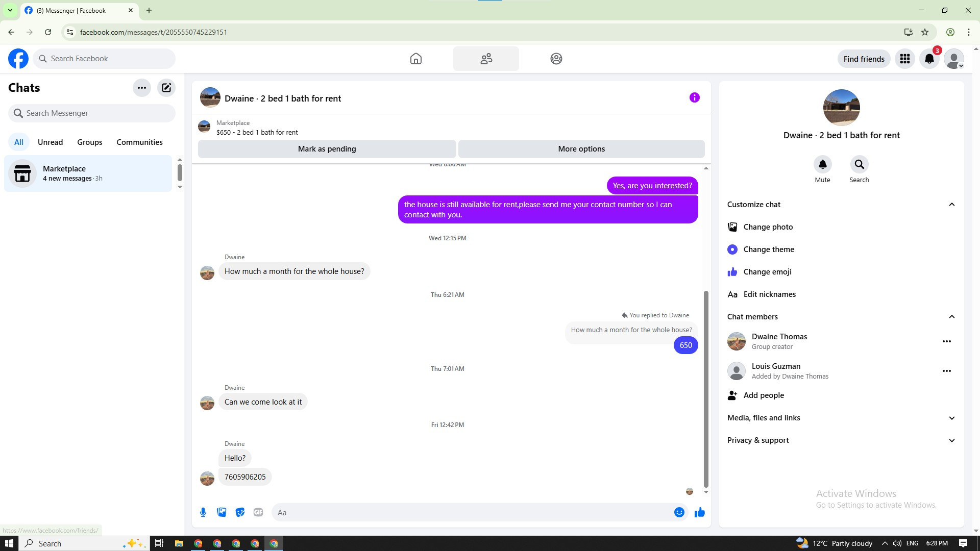Select the Communities chats filter
The height and width of the screenshot is (551, 980).
point(139,142)
